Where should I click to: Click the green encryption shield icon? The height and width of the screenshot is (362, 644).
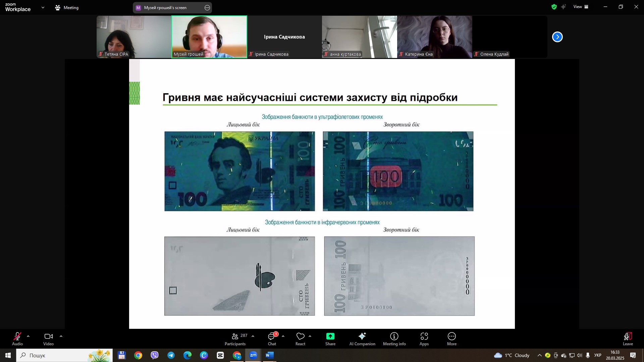554,7
